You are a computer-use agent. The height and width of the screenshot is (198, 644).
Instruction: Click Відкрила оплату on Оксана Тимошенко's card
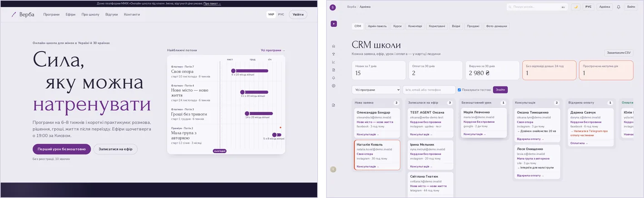tap(530, 139)
